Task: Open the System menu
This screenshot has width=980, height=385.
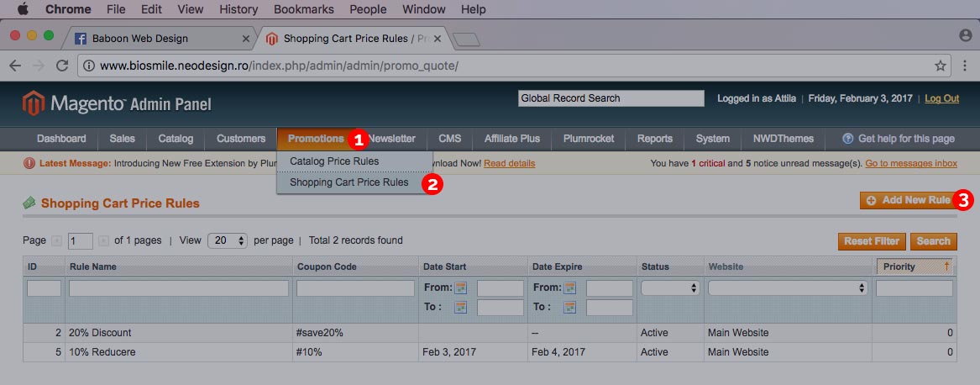Action: (x=712, y=139)
